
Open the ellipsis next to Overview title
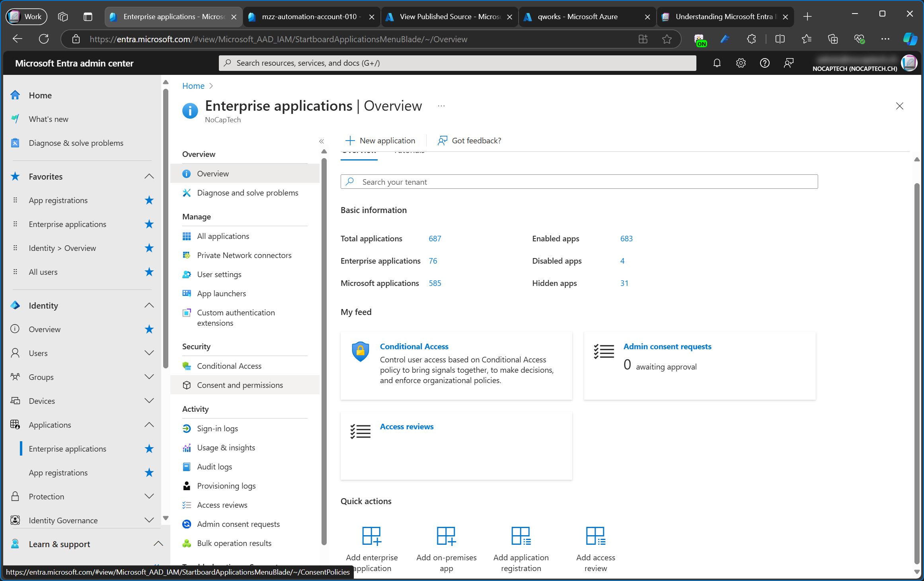point(441,106)
